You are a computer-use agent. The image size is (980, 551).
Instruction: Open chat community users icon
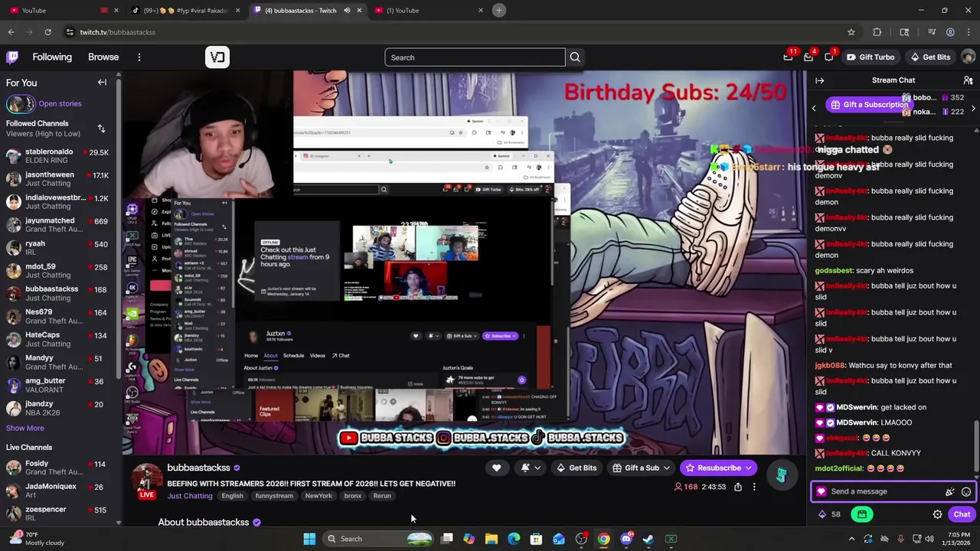coord(968,80)
